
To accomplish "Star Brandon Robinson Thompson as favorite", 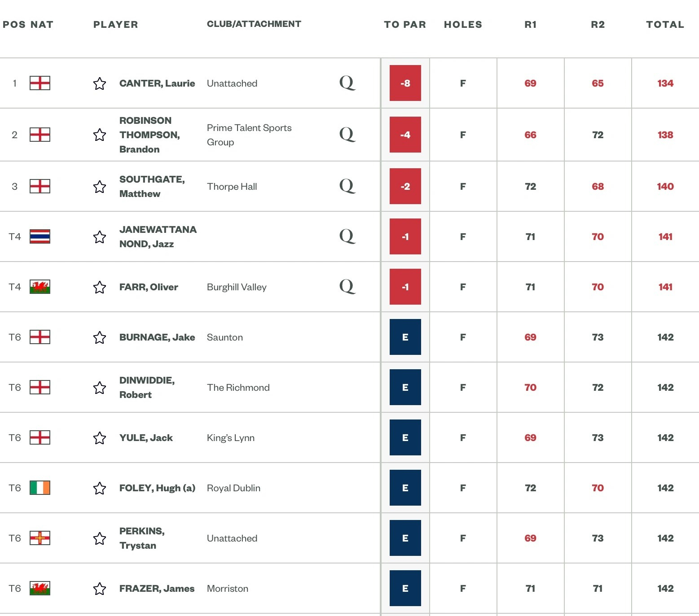I will pyautogui.click(x=100, y=135).
